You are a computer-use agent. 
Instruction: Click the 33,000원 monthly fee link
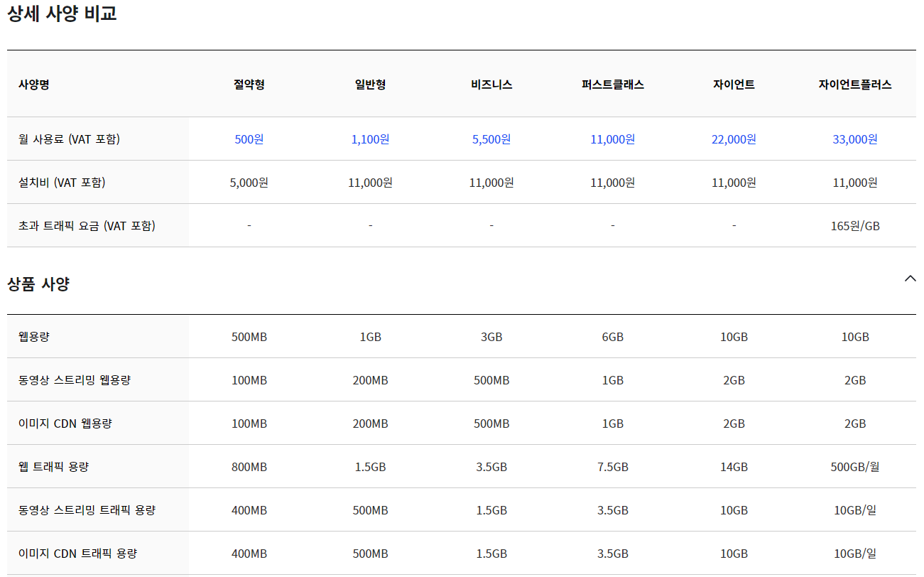click(x=855, y=139)
